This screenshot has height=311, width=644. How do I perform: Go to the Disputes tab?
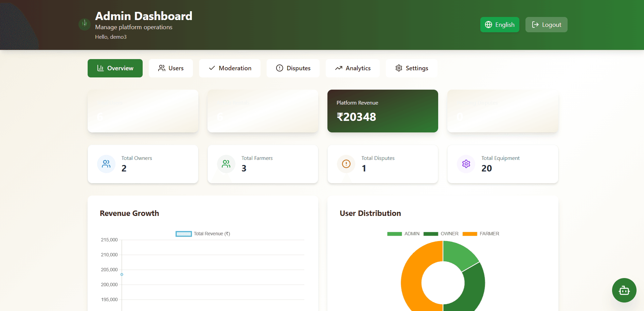tap(293, 68)
